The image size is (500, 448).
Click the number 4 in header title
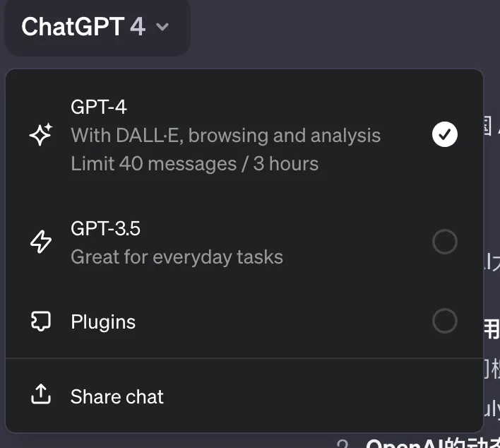pyautogui.click(x=138, y=27)
